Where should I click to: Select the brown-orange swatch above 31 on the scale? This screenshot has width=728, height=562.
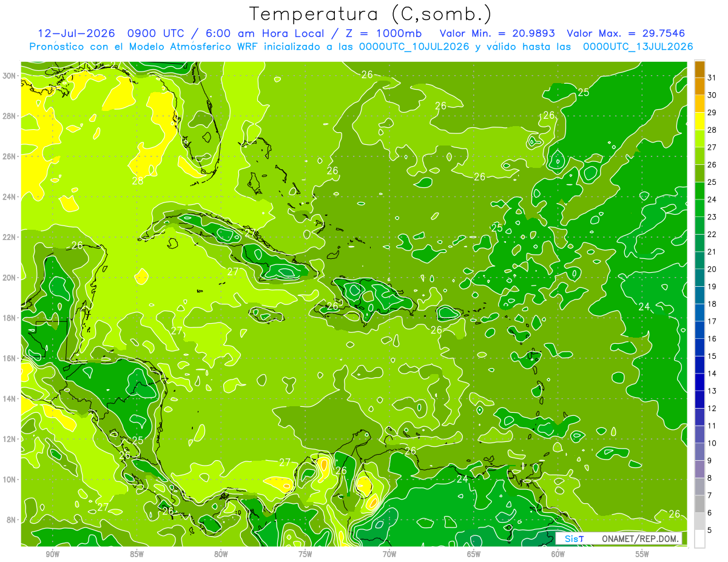point(699,69)
